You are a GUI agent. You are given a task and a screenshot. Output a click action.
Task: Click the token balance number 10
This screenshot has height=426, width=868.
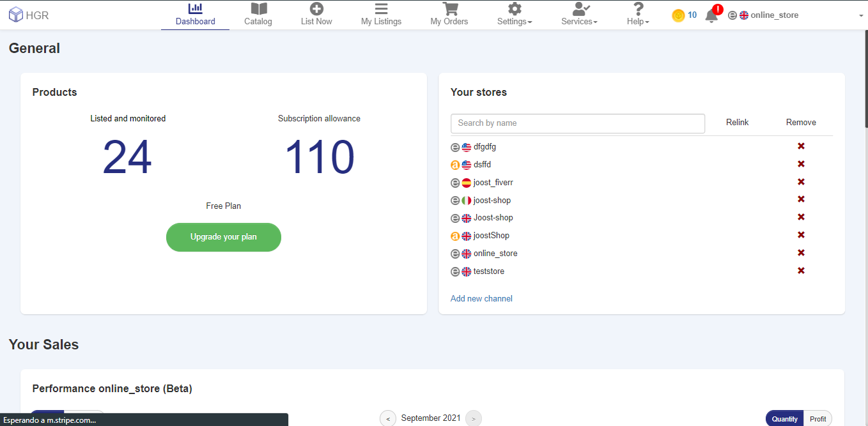(692, 15)
